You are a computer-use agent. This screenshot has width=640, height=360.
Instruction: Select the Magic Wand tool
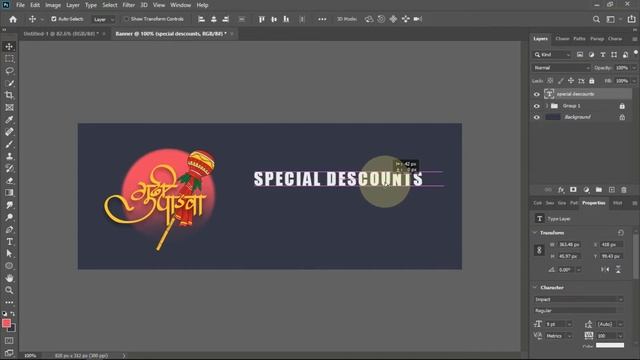tap(9, 83)
